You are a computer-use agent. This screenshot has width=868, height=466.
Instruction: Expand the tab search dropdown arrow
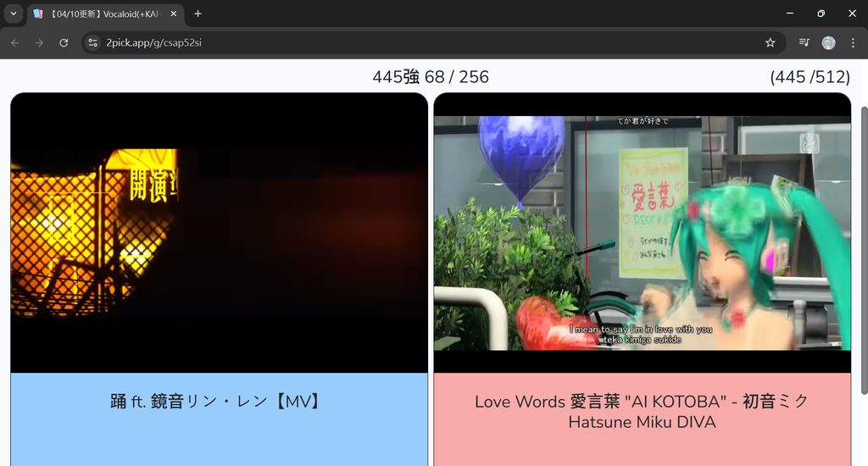click(14, 14)
